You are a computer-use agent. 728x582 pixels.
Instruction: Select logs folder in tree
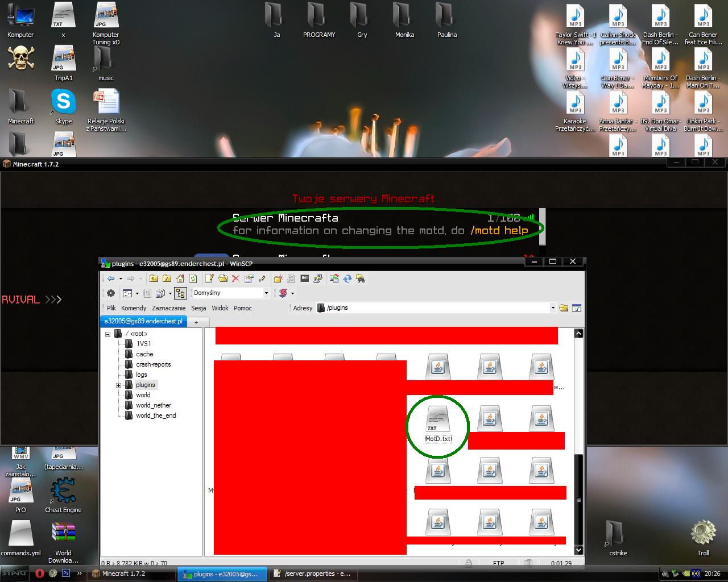tap(142, 375)
